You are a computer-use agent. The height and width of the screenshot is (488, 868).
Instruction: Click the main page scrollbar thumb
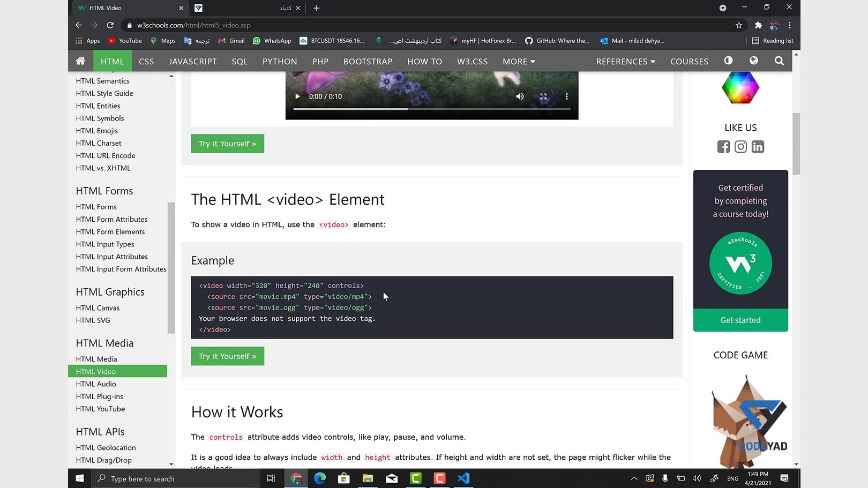[796, 144]
